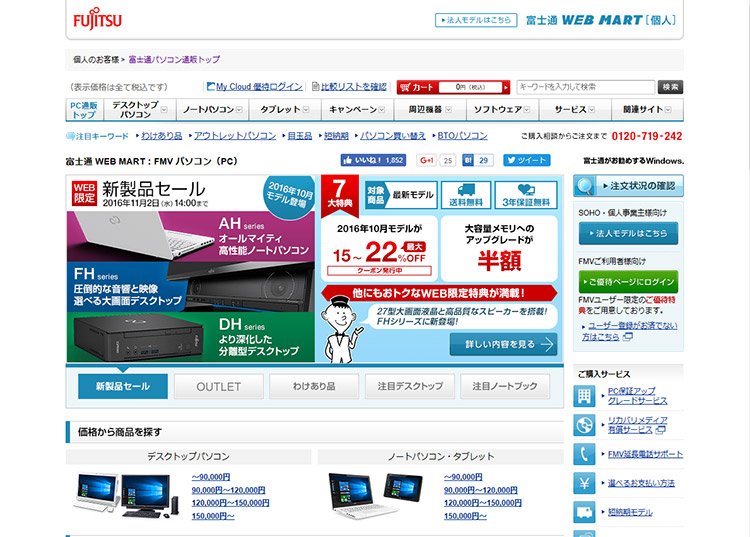Select the 注目デスクトップ tab

click(x=409, y=386)
